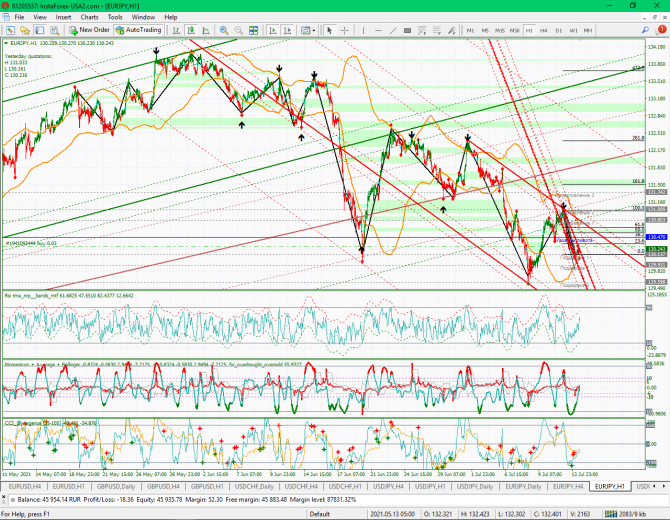Select the vertical line drawing tool

click(363, 30)
